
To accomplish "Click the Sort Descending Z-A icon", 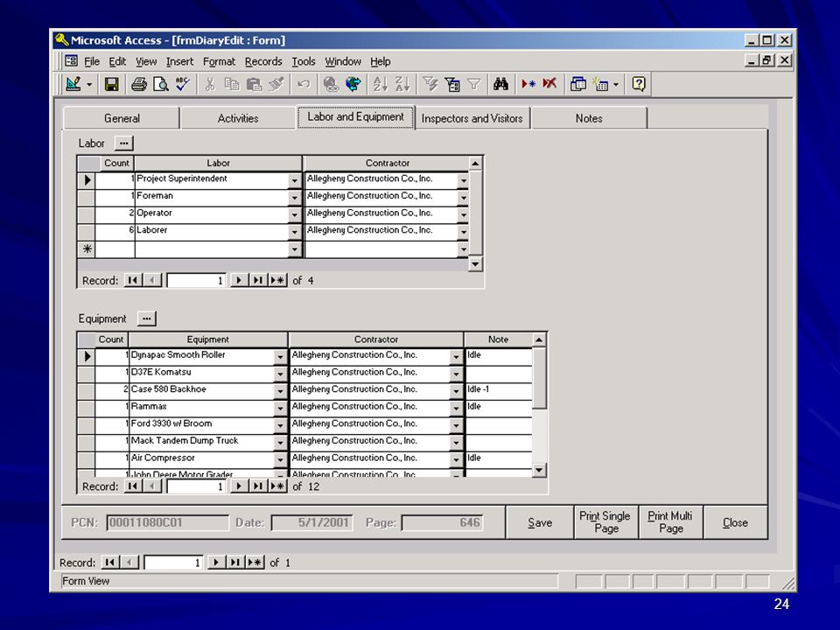I will (x=402, y=84).
